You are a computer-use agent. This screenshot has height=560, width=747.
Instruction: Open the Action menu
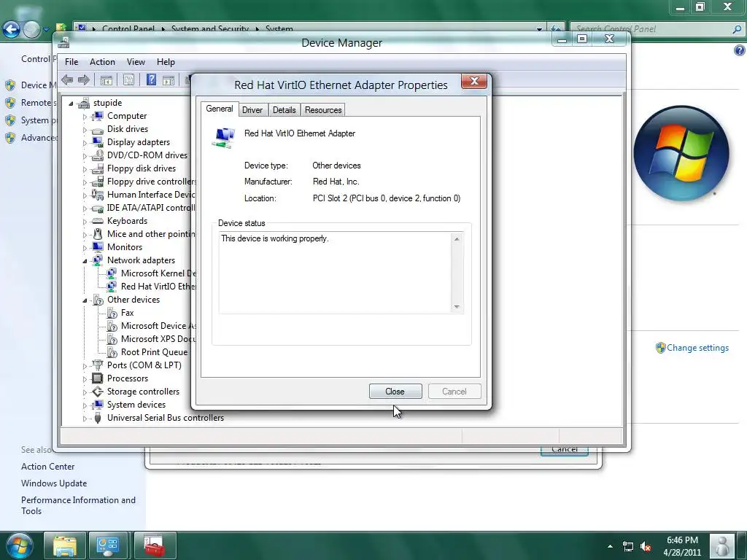[102, 62]
